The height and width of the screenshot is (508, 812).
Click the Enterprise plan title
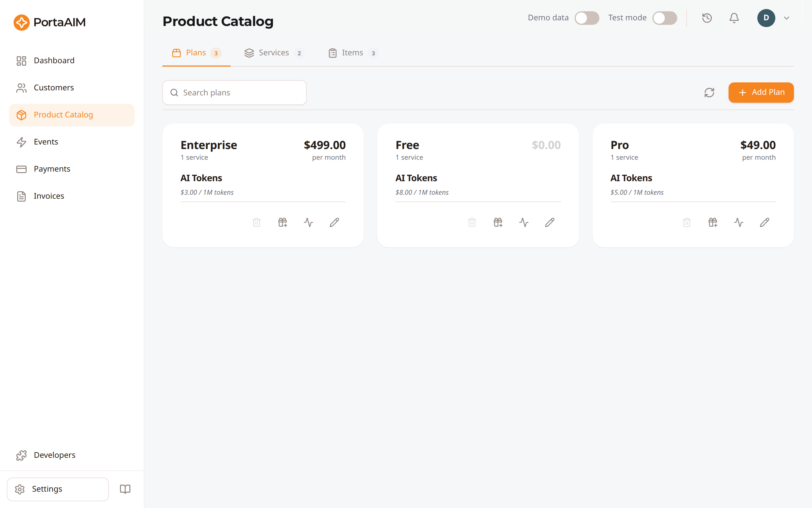tap(209, 145)
